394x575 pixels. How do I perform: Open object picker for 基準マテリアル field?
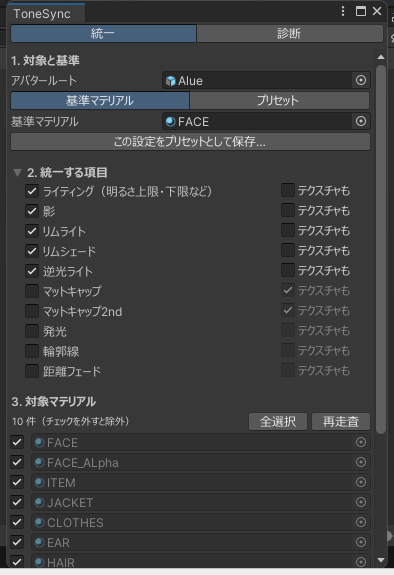point(361,121)
